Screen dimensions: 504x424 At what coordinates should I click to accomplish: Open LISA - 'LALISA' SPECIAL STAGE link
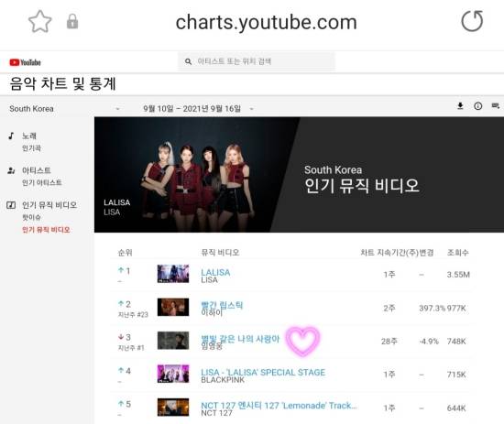(263, 373)
